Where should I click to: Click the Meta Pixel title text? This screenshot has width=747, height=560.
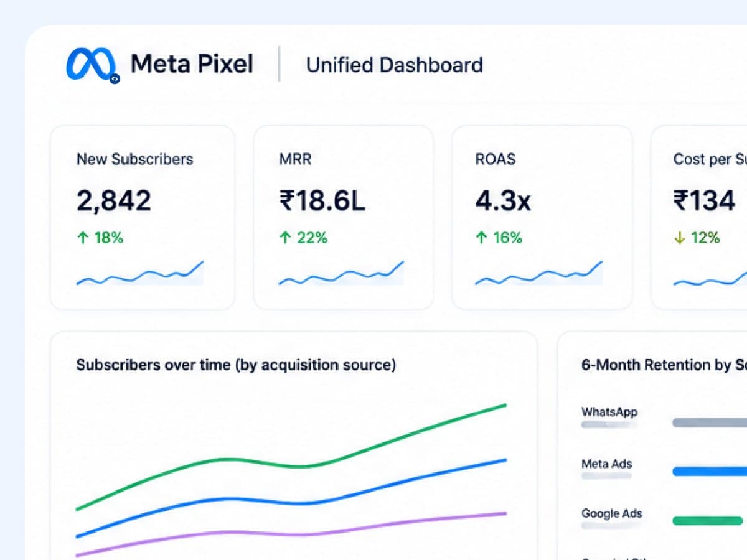coord(192,64)
